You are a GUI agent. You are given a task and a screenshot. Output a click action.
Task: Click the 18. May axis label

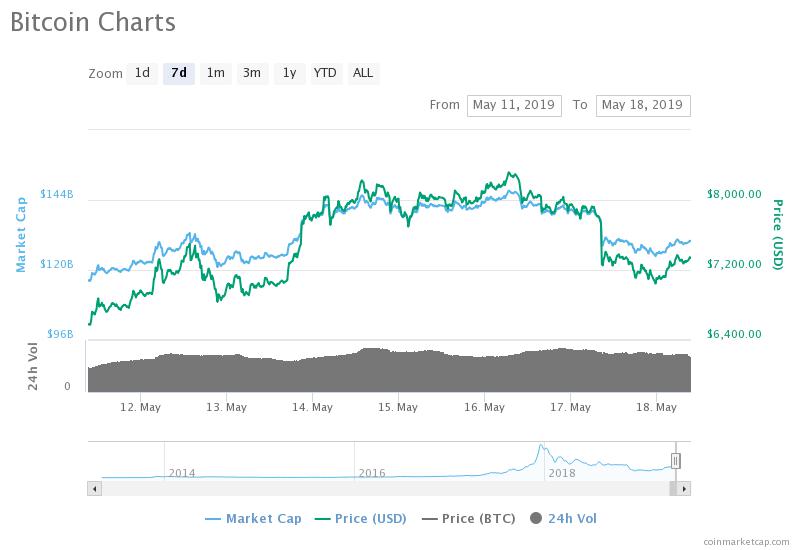click(x=656, y=407)
